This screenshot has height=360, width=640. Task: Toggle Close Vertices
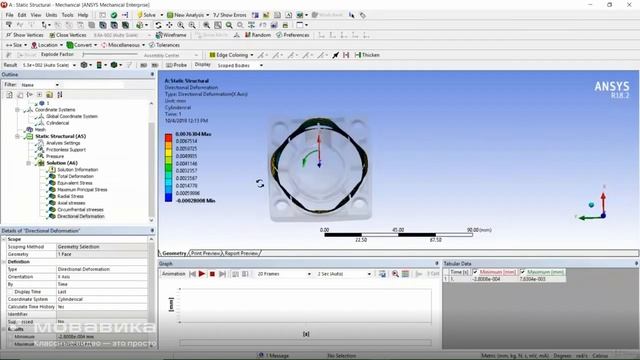tap(68, 35)
